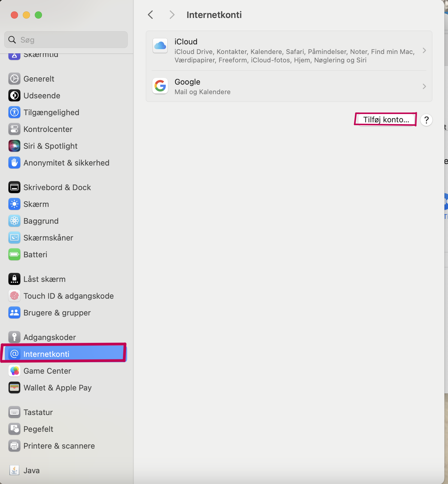Click the Printere & scannere label
Screen dimensions: 448x484
click(59, 446)
